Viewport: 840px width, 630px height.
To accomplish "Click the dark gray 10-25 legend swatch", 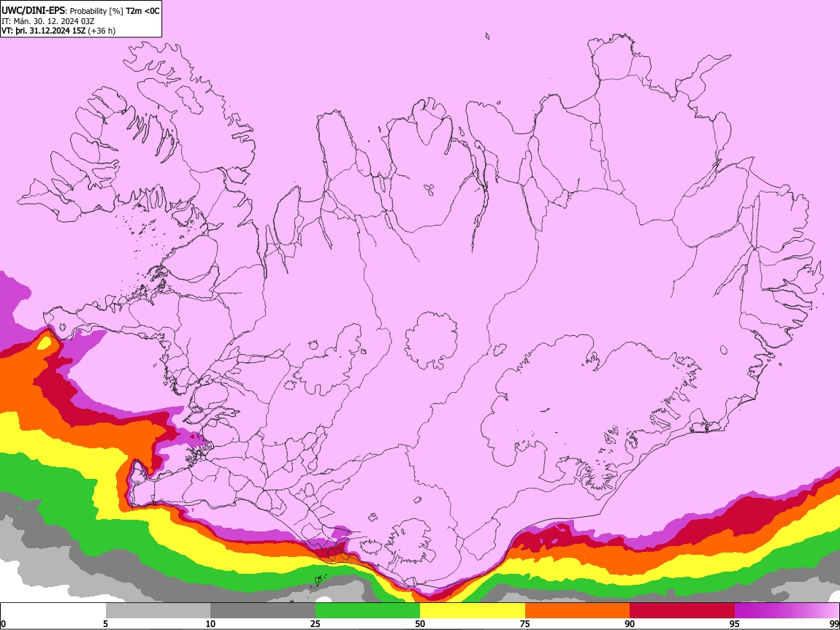I will pyautogui.click(x=263, y=611).
